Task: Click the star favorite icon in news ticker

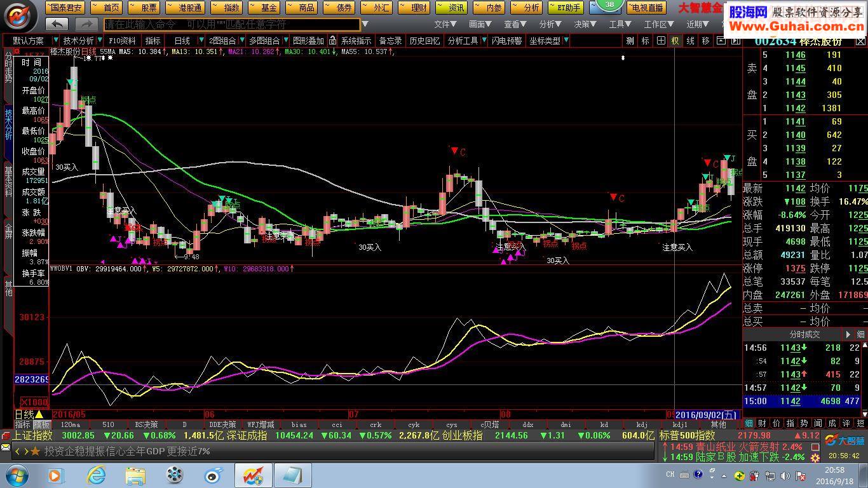Action: coord(35,451)
